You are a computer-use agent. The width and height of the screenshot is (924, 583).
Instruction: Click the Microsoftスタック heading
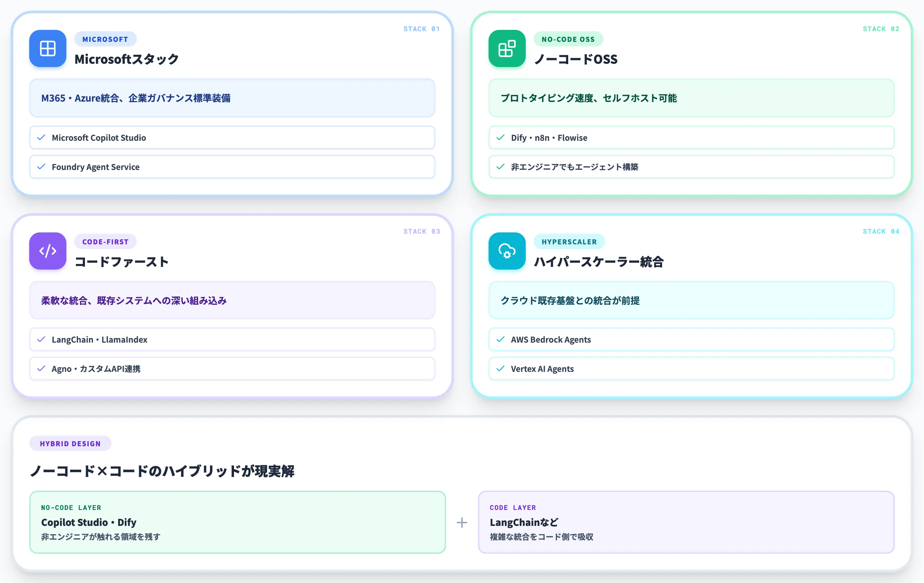[127, 59]
